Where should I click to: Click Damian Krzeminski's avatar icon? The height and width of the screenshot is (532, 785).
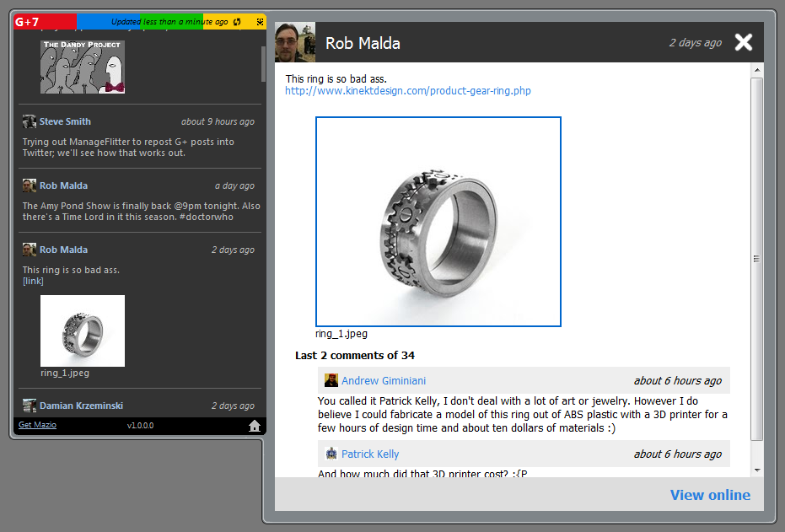pos(30,406)
